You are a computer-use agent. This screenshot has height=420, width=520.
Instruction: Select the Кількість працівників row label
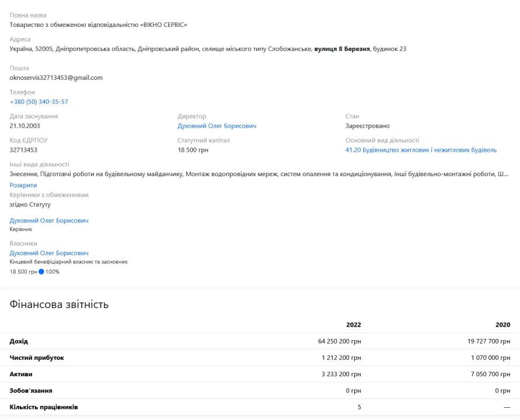pyautogui.click(x=44, y=407)
